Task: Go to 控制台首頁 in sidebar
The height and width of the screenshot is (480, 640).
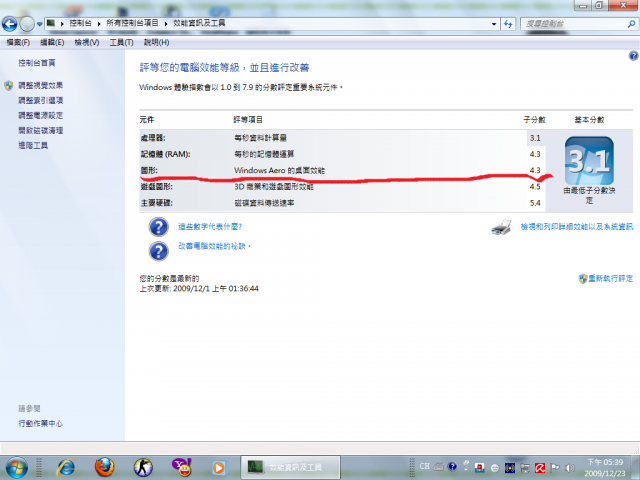Action: point(37,63)
